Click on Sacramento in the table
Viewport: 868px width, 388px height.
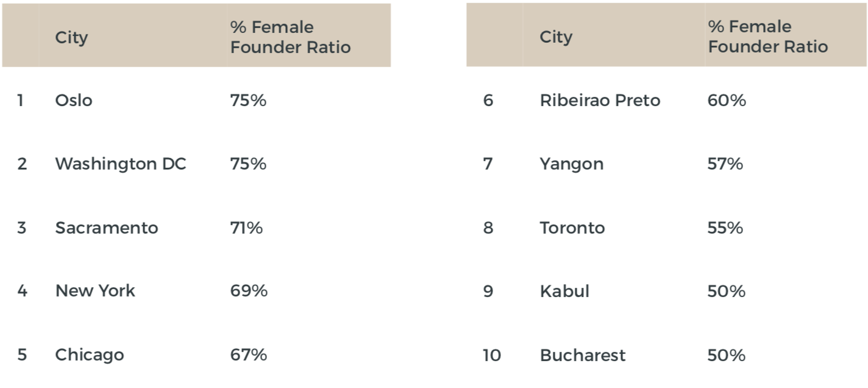pyautogui.click(x=107, y=228)
